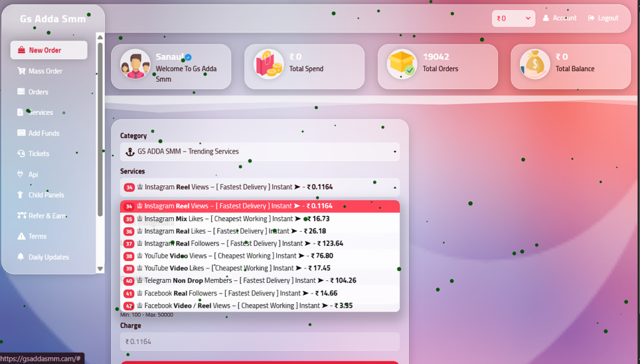Open the Account link in header
Viewport: 640px width, 364px height.
(560, 19)
